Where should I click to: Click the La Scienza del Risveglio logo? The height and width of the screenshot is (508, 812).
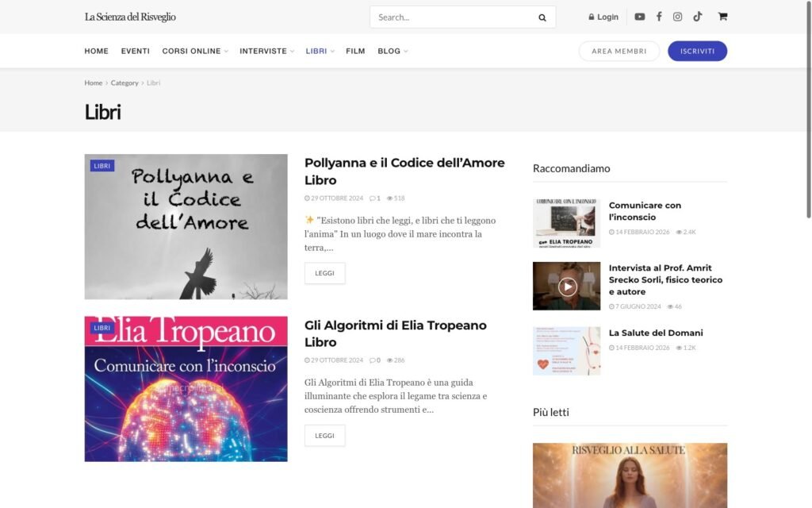click(130, 17)
